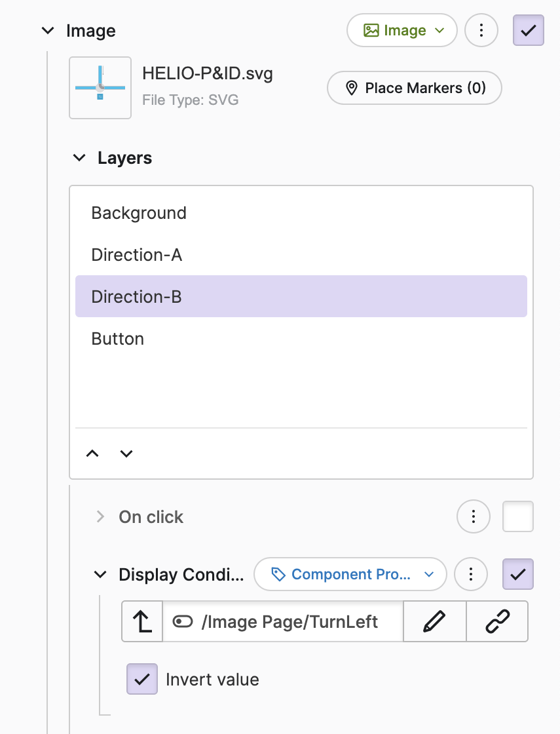Move layer down with the down arrow
560x734 pixels.
[126, 454]
